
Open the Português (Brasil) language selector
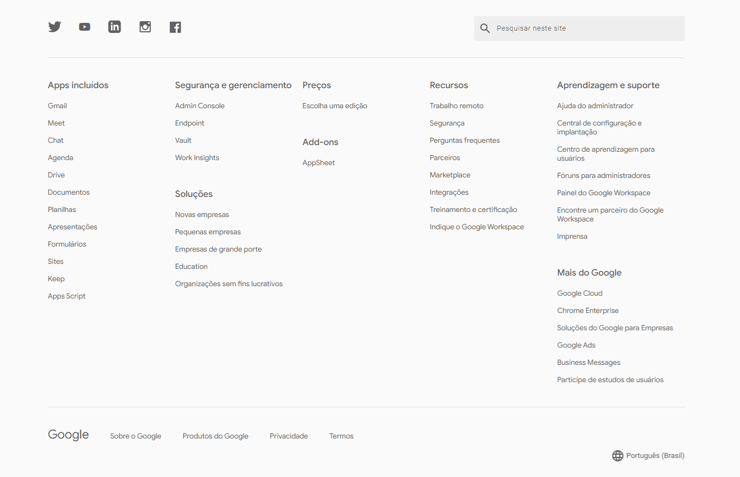click(x=655, y=456)
